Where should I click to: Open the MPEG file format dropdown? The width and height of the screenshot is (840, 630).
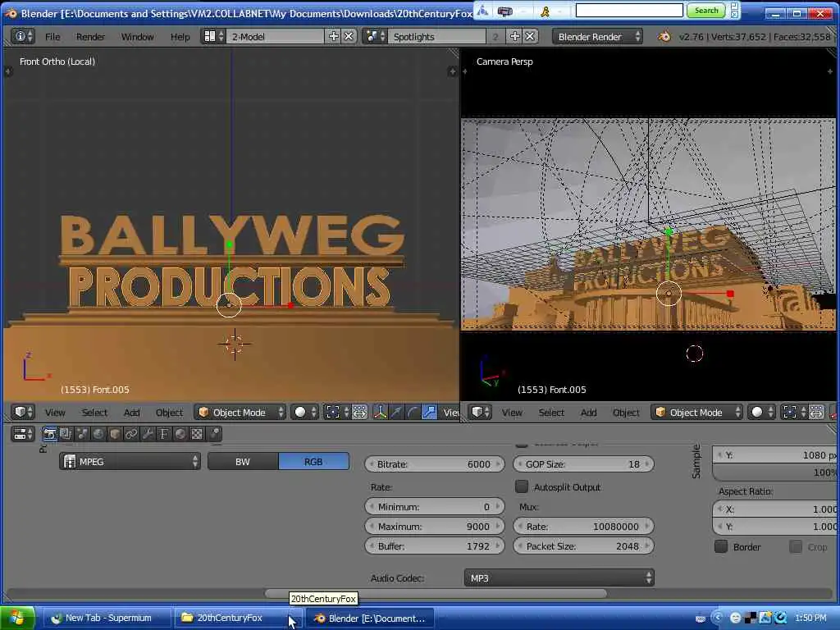tap(130, 462)
